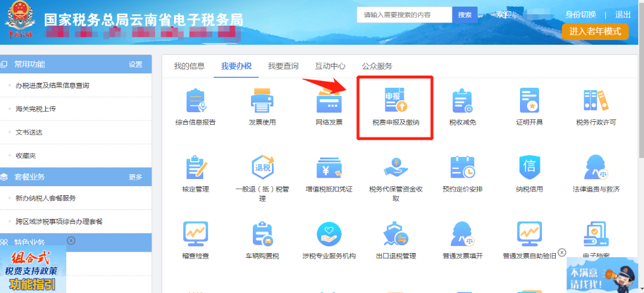This screenshot has height=293, width=644.
Task: Close the 组合式税费支持政策 floating banner
Action: (x=70, y=240)
